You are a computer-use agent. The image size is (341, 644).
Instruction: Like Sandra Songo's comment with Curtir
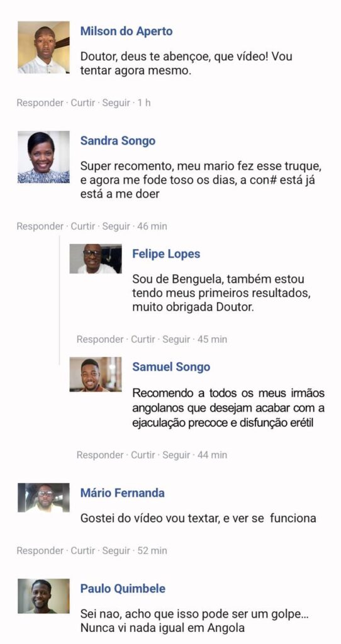pos(83,226)
